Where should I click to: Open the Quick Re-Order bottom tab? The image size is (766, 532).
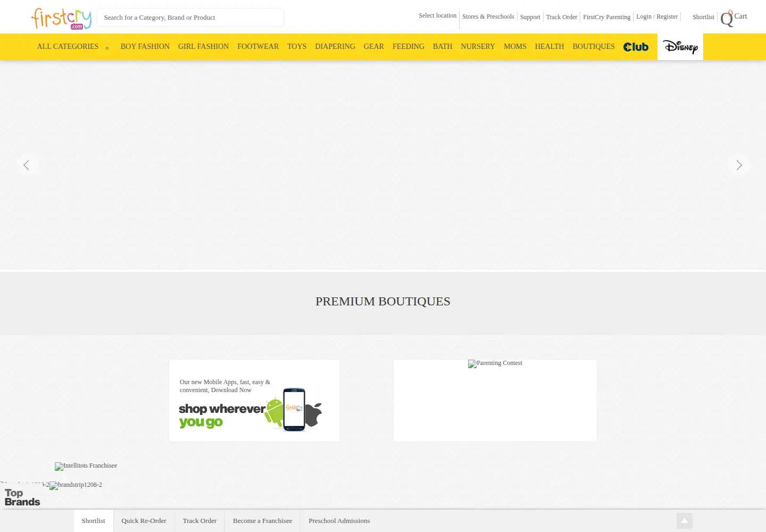tap(144, 521)
